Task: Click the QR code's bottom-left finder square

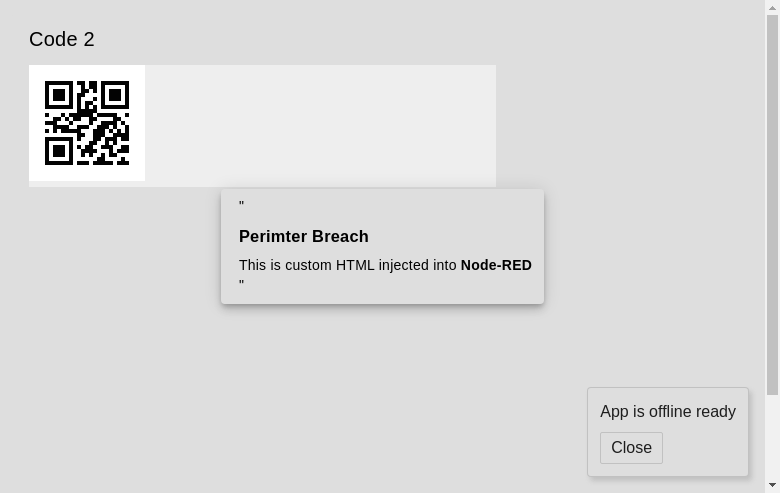Action: point(59,151)
